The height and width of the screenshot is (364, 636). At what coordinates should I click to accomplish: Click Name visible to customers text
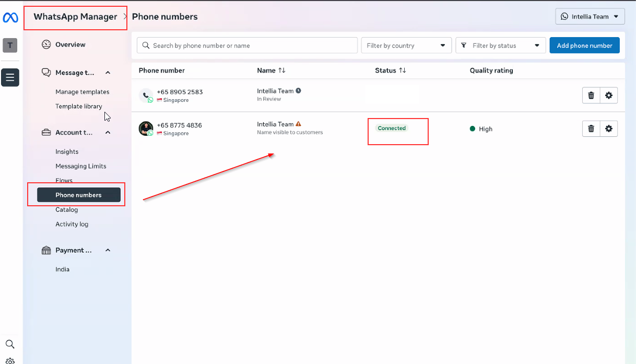pyautogui.click(x=290, y=132)
